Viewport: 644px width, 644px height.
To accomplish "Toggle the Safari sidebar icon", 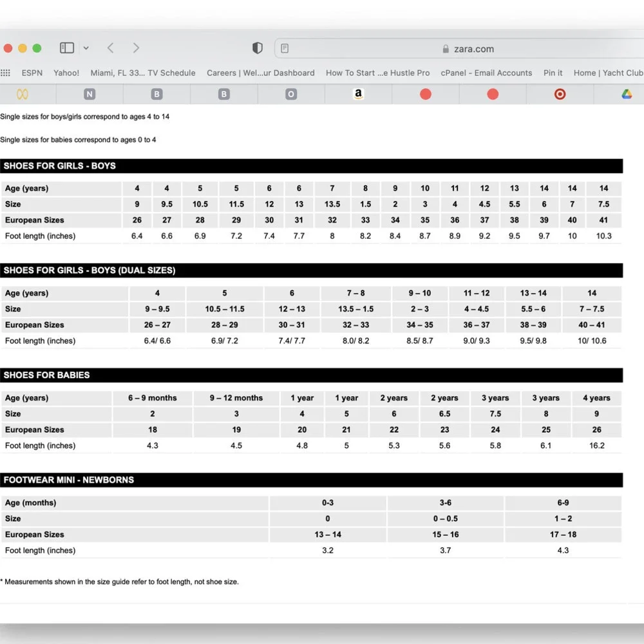I will 67,48.
